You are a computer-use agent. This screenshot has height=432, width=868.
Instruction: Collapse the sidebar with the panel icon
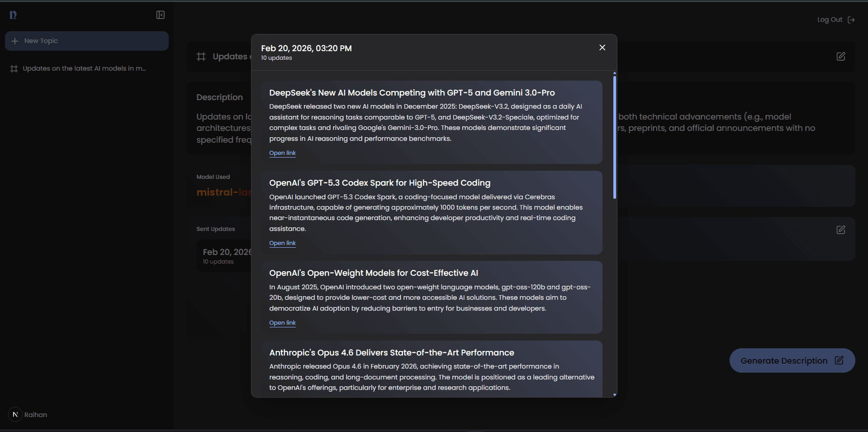click(160, 15)
